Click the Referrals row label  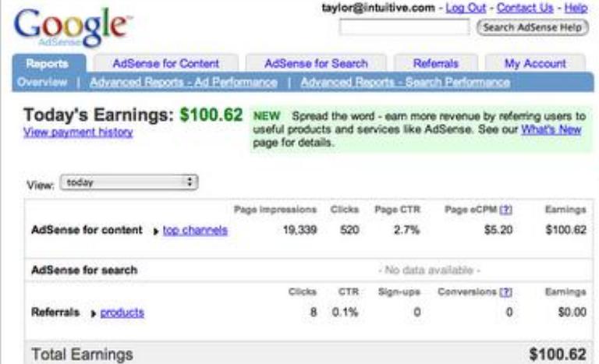pyautogui.click(x=55, y=313)
